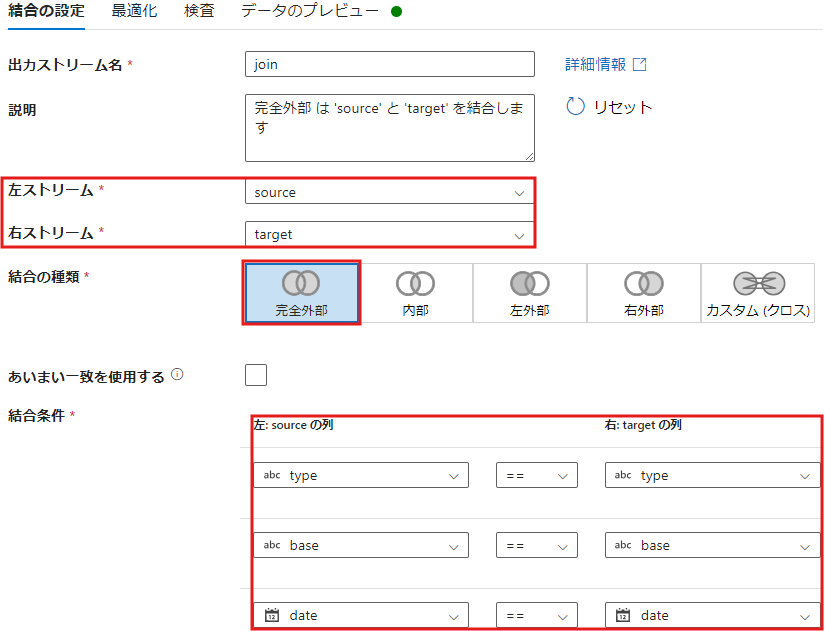
Task: Click the info icon beside あいまい一致を使用する
Action: pyautogui.click(x=177, y=376)
